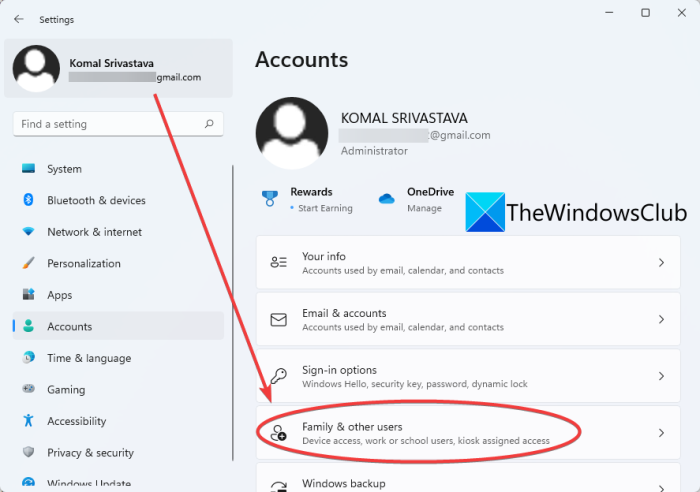Click the System monitor icon
The height and width of the screenshot is (492, 700).
pos(29,168)
